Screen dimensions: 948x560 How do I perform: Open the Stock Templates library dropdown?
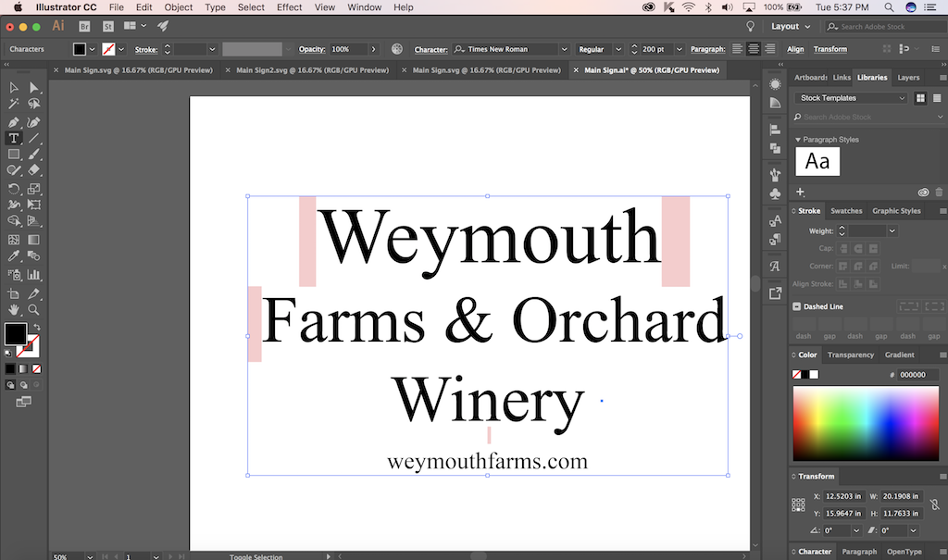pyautogui.click(x=852, y=98)
